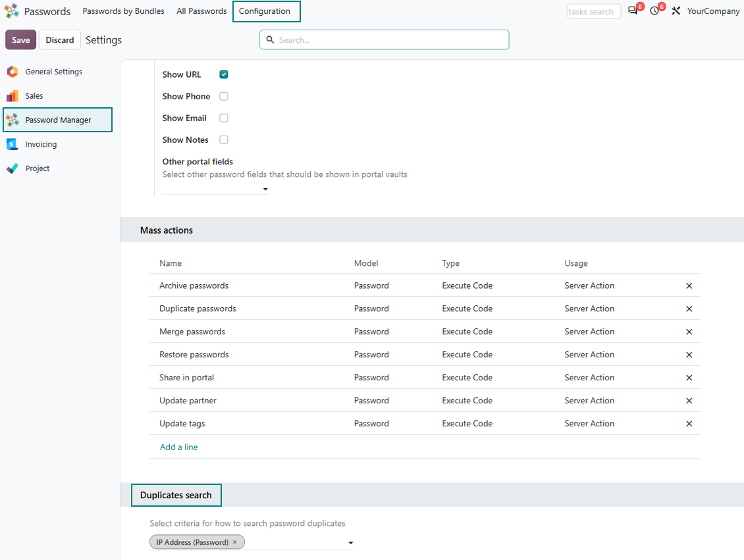
Task: Remove the IP Address (Password) tag
Action: tap(234, 542)
